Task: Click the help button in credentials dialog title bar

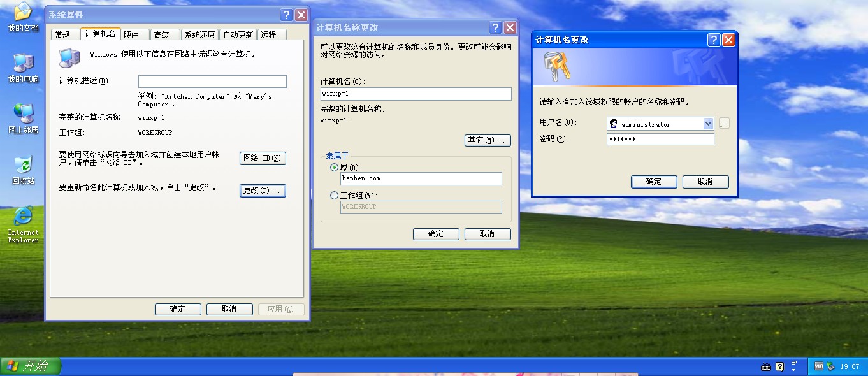Action: point(714,40)
